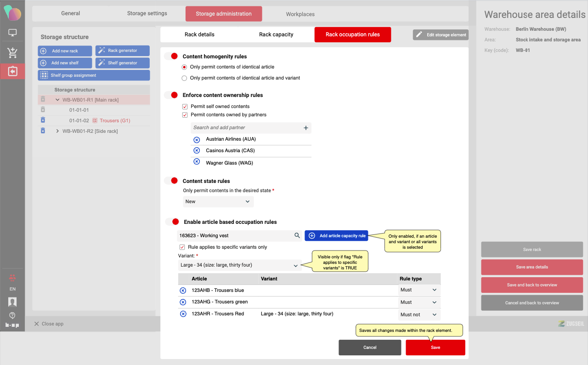Open the content state dropdown showing 'New'

coord(218,202)
